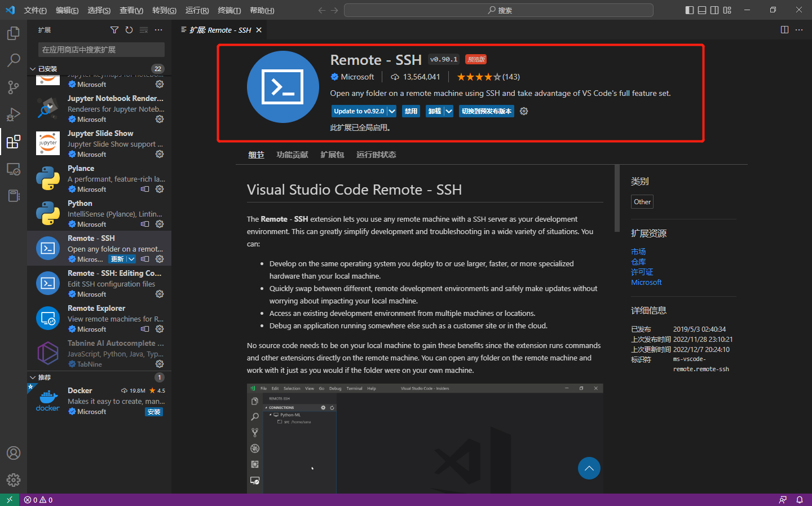Open the Repository link under extension resources
This screenshot has height=506, width=812.
pos(638,262)
